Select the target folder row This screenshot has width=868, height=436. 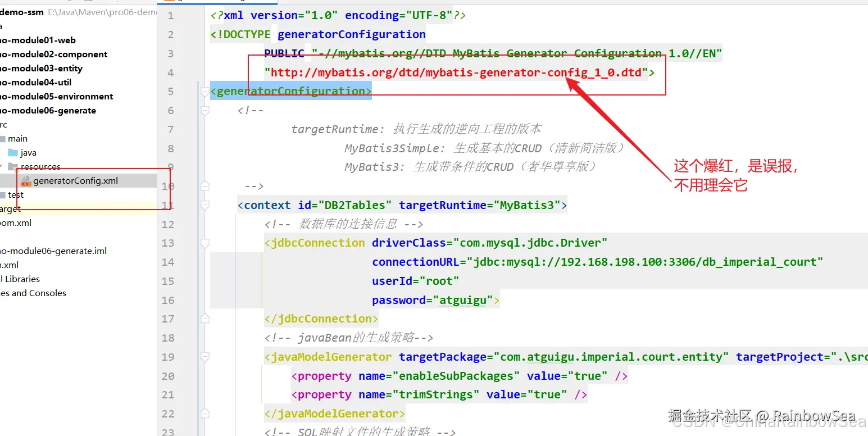point(78,209)
